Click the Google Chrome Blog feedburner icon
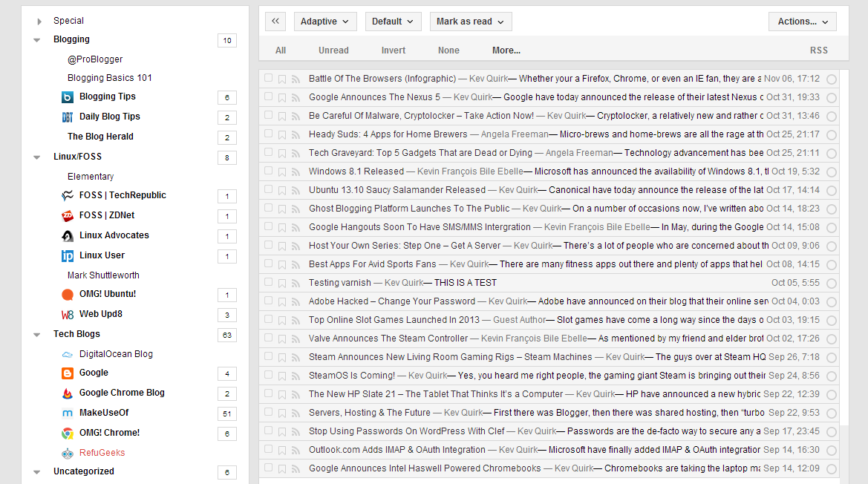 point(68,393)
